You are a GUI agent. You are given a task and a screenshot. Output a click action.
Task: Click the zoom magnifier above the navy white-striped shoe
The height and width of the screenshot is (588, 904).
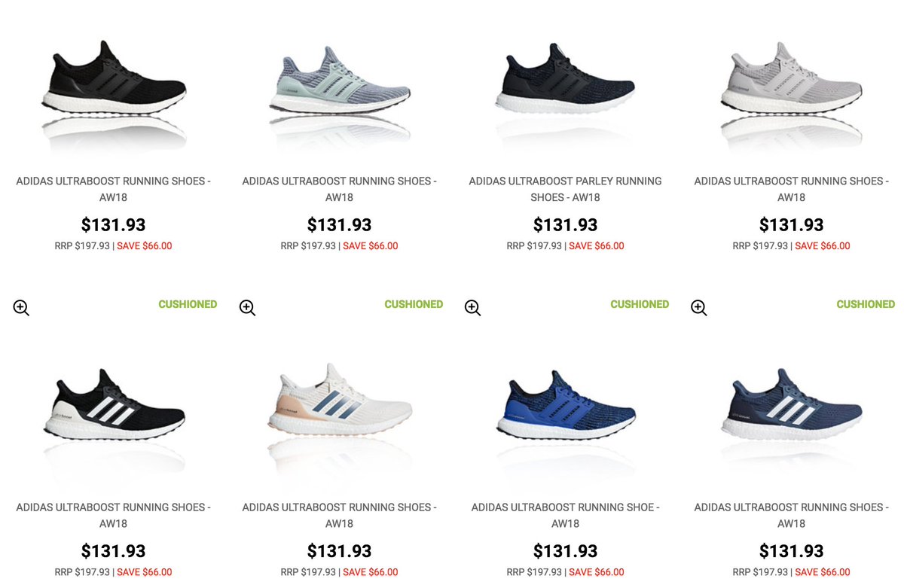699,307
